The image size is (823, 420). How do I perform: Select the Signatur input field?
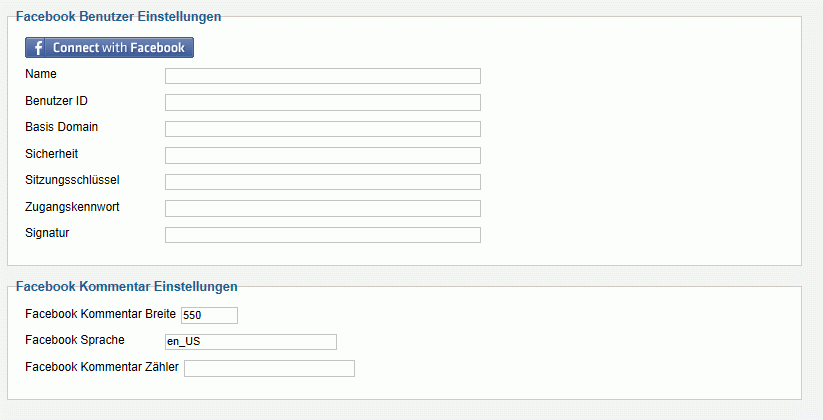point(322,235)
